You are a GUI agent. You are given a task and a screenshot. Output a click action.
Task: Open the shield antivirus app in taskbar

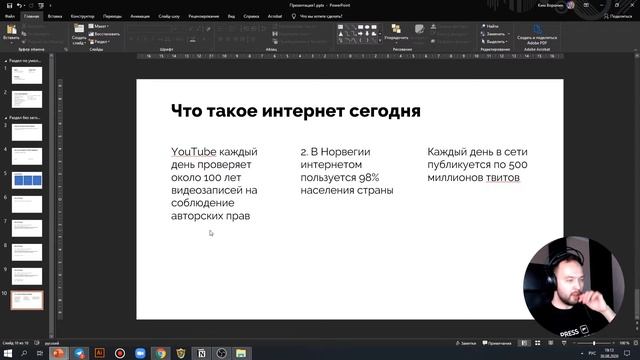pos(181,353)
